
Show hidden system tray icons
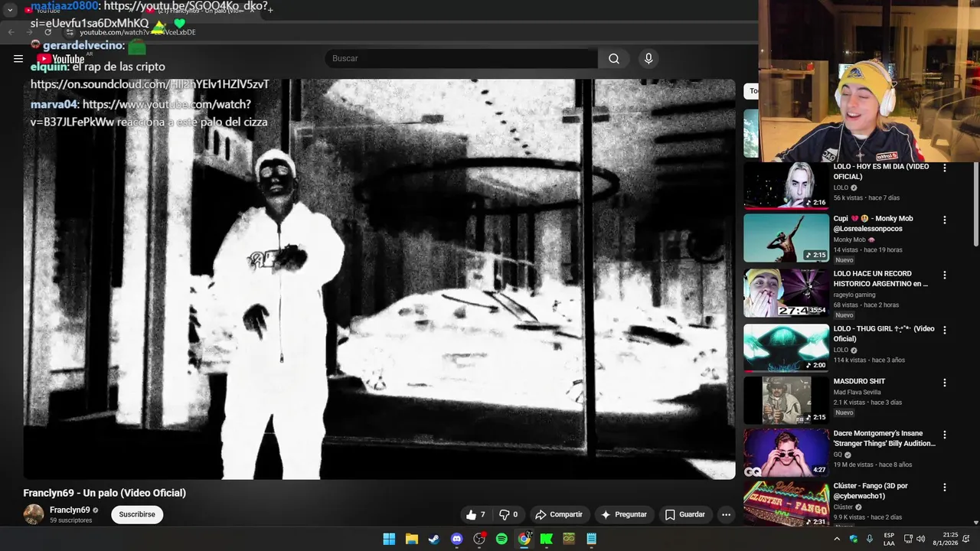point(837,539)
